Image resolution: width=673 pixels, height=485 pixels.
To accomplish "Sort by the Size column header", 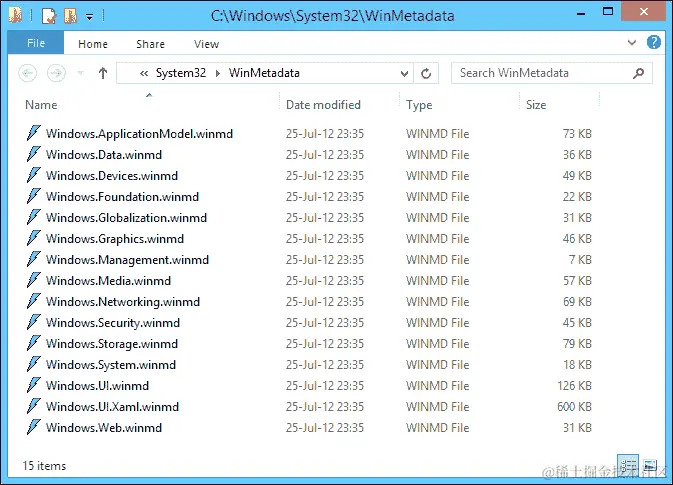I will [536, 105].
